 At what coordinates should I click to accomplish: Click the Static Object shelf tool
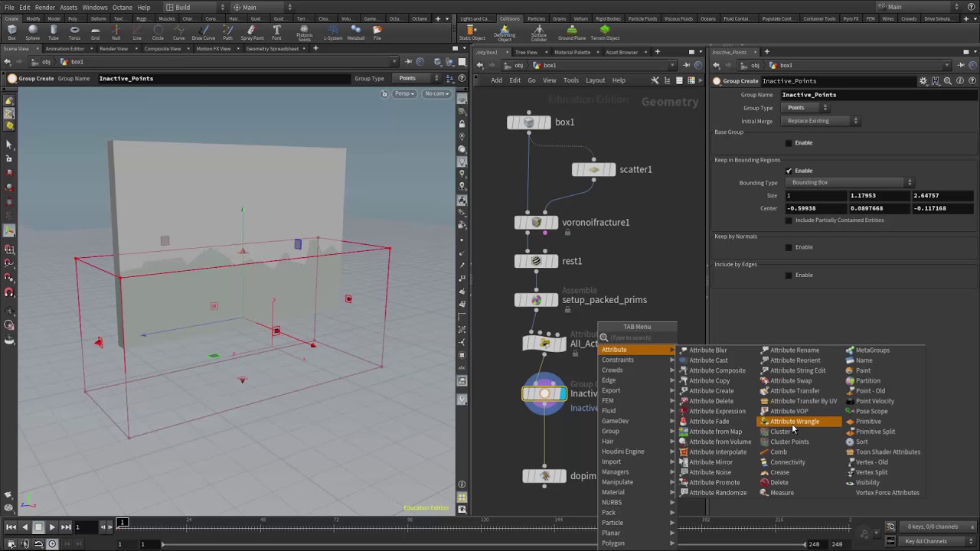click(472, 32)
